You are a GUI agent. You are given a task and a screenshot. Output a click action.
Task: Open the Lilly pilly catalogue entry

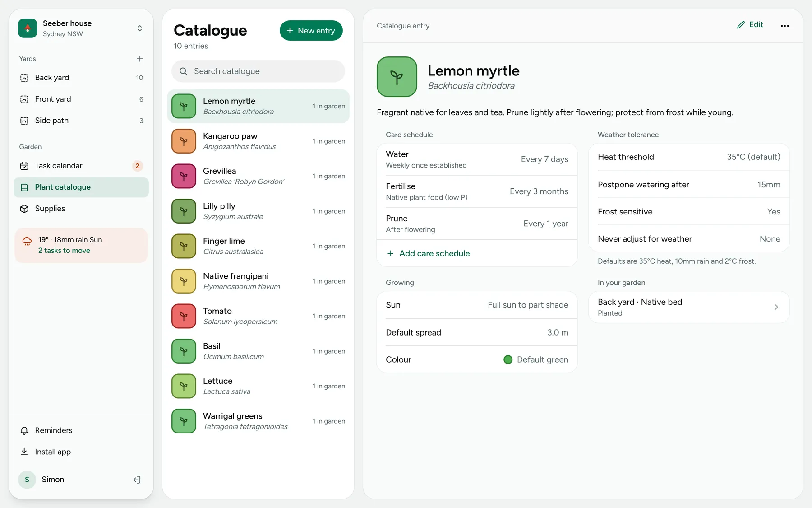[258, 211]
